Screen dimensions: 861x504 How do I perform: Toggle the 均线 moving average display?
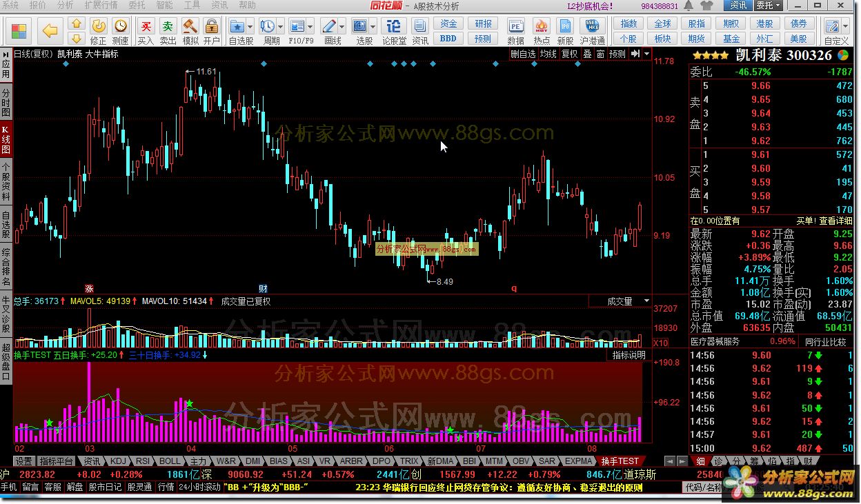[x=548, y=54]
